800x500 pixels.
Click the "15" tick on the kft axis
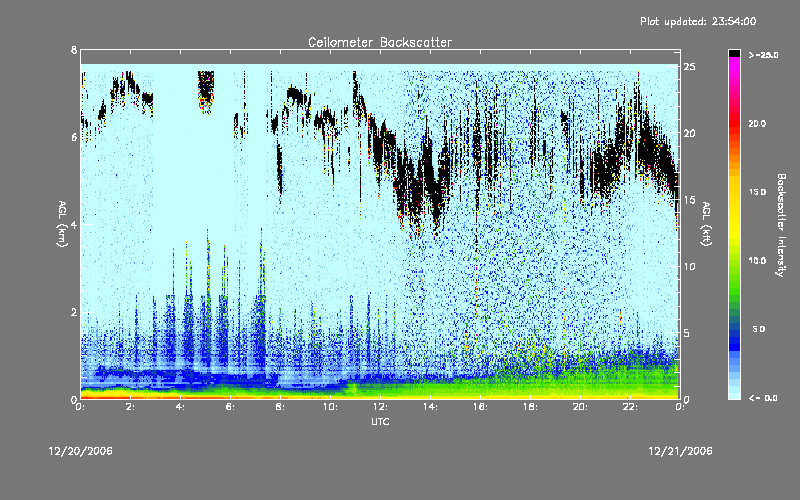click(690, 200)
